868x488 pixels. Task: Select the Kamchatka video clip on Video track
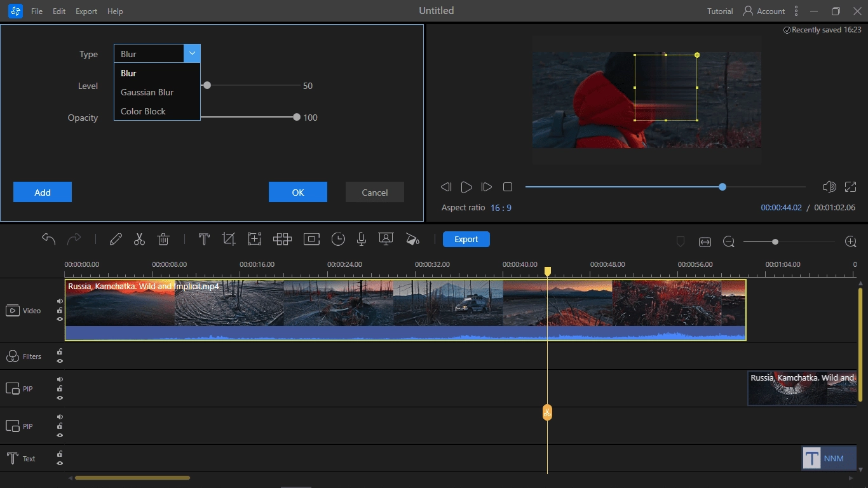tap(405, 310)
